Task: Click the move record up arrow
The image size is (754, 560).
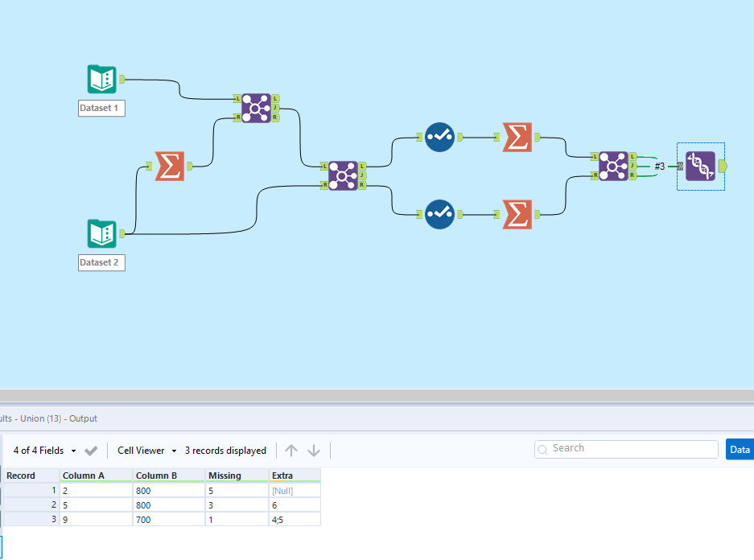Action: pyautogui.click(x=291, y=451)
